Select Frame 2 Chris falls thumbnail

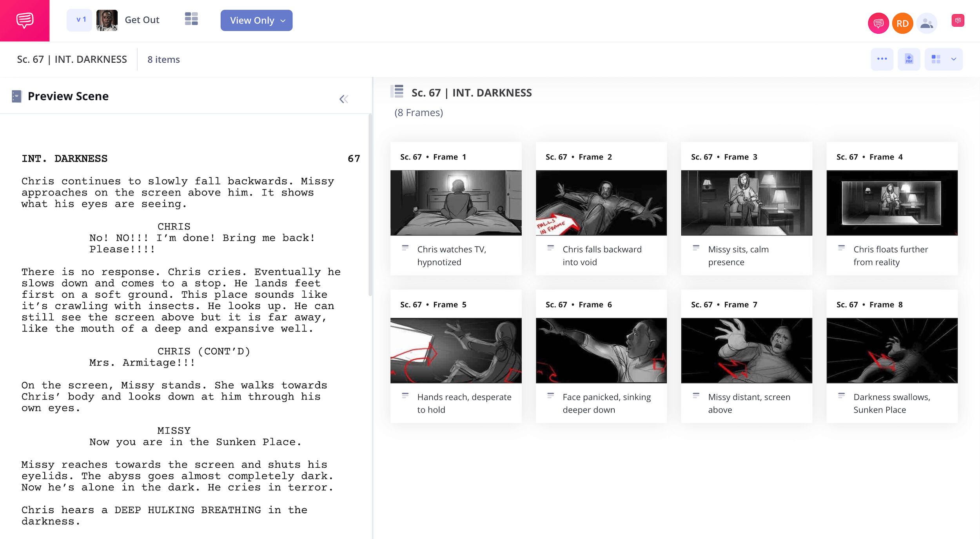coord(601,203)
